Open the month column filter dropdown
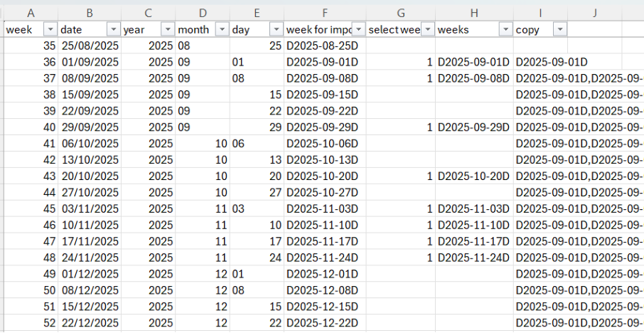Image resolution: width=644 pixels, height=333 pixels. pos(221,29)
